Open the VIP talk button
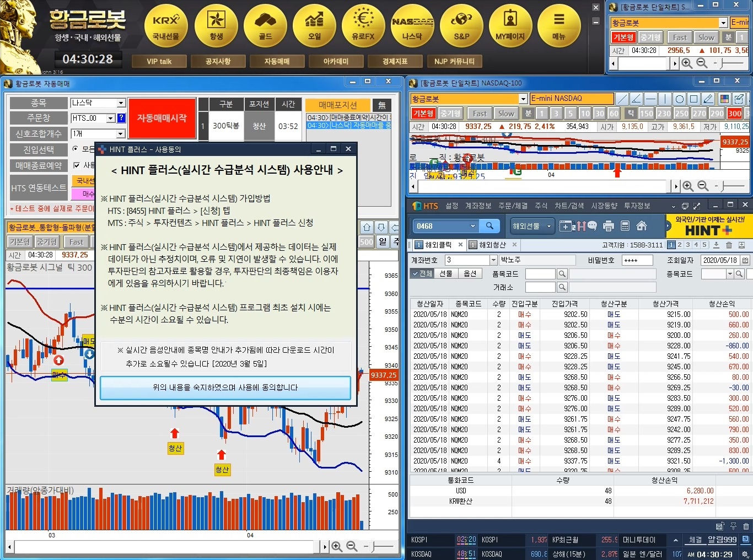 (159, 61)
